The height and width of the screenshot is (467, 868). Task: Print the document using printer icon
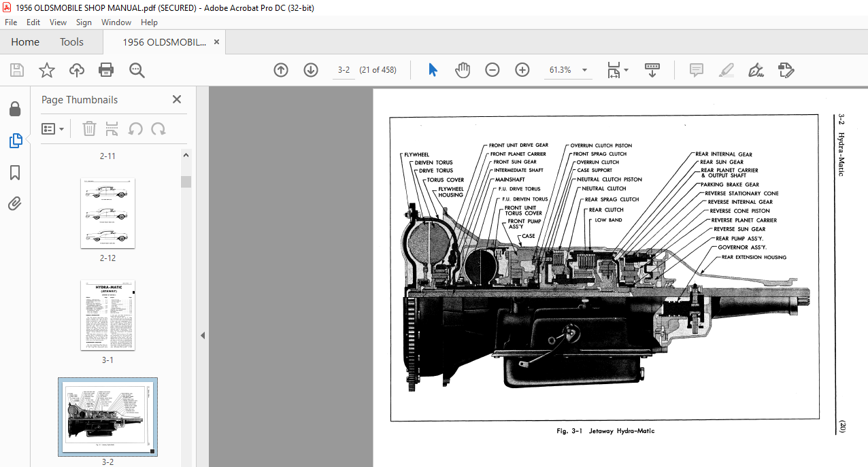(x=106, y=70)
